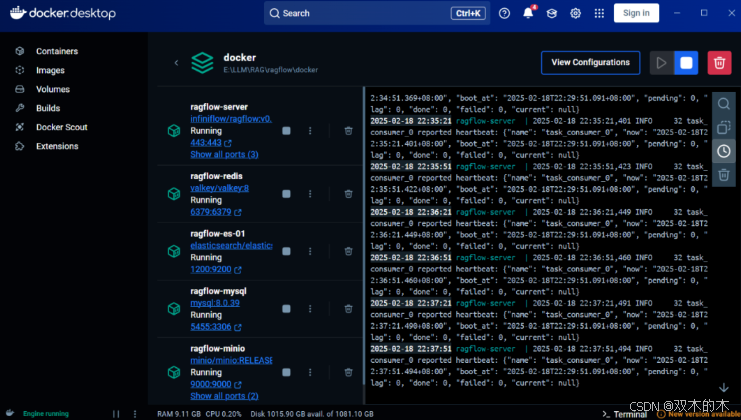Viewport: 741px width, 420px height.
Task: Jump to bottom of logs arrow
Action: click(724, 388)
